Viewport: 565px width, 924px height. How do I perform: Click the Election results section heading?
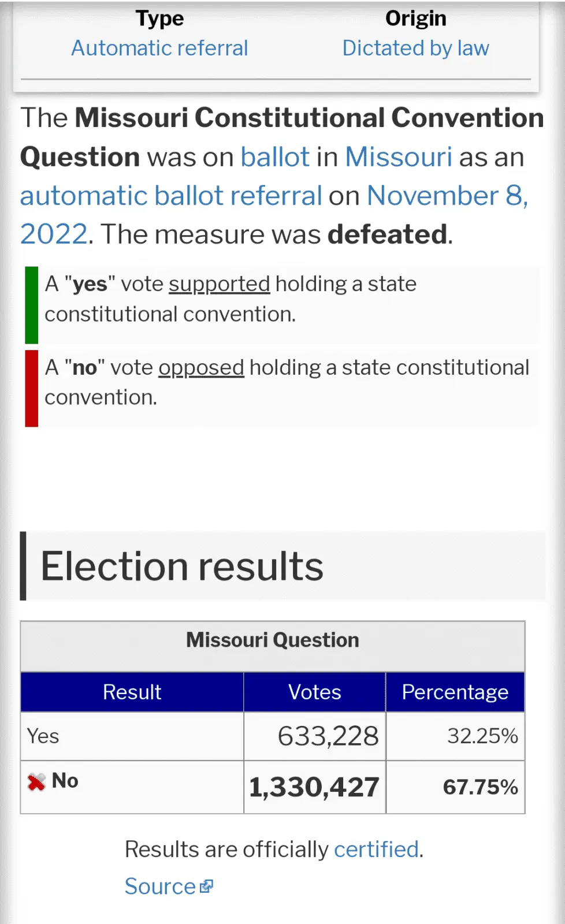(182, 567)
